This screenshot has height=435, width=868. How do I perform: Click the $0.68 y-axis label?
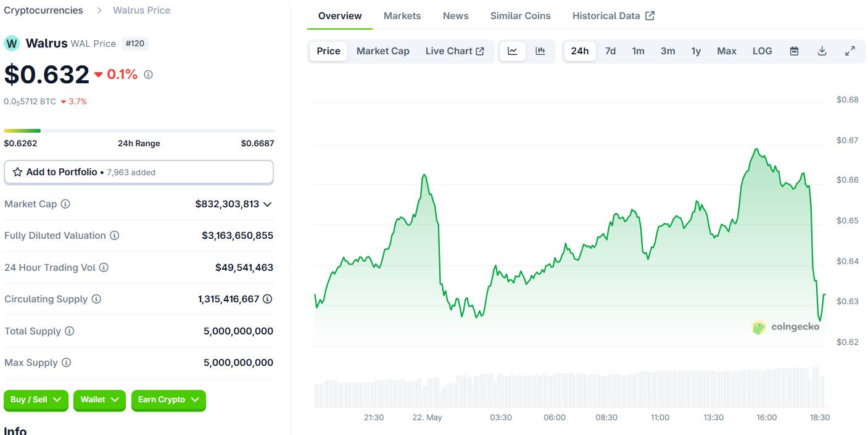848,99
